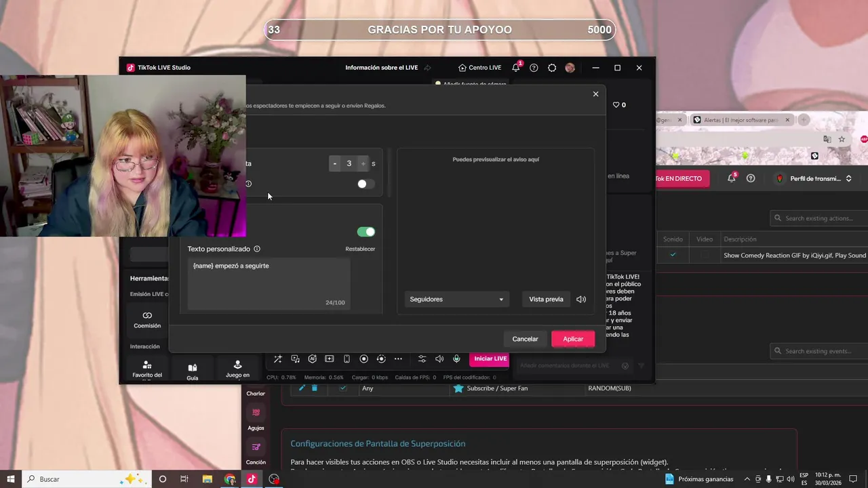Click the dashed-circle replay icon in the LIVE toolbar

381,359
